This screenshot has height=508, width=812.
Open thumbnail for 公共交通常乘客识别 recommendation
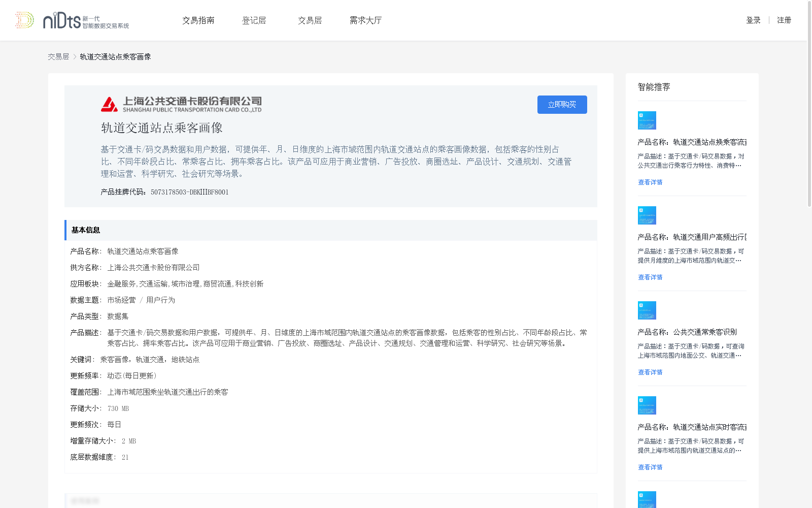pyautogui.click(x=647, y=310)
